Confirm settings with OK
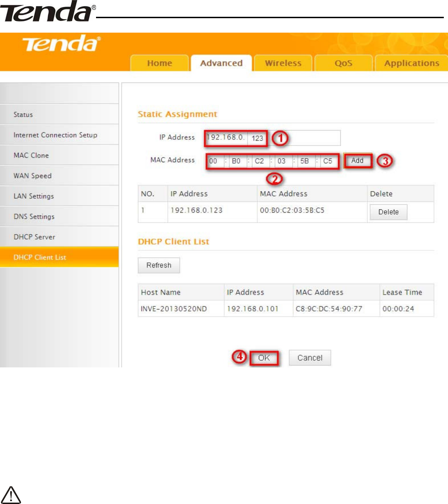This screenshot has width=448, height=504. pos(264,358)
